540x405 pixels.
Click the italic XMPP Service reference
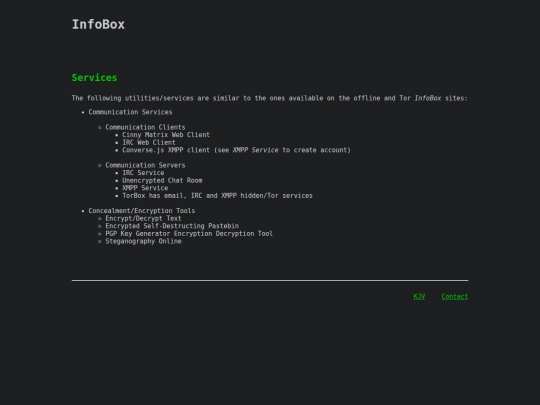256,150
